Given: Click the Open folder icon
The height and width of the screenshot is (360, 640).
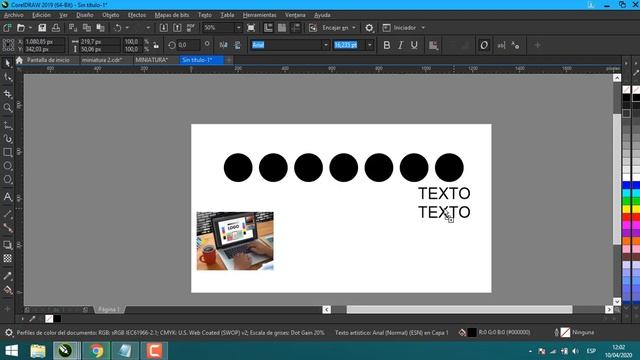Looking at the screenshot, I should click(21, 28).
